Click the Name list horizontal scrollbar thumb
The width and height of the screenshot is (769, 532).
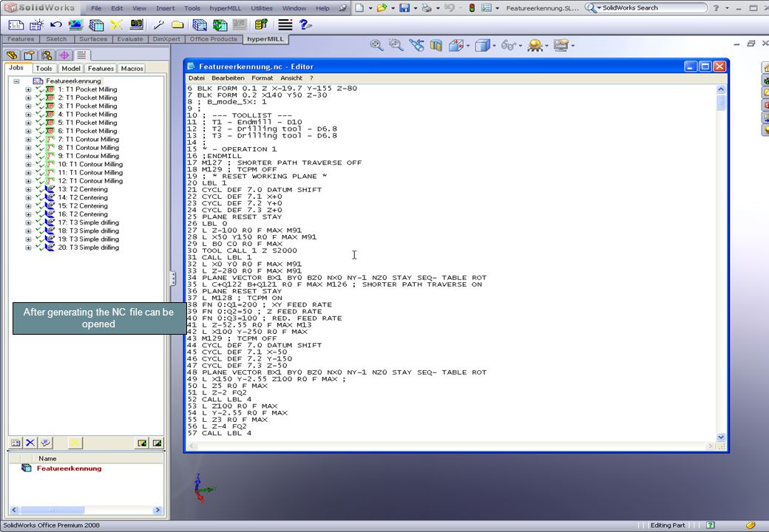pos(52,510)
